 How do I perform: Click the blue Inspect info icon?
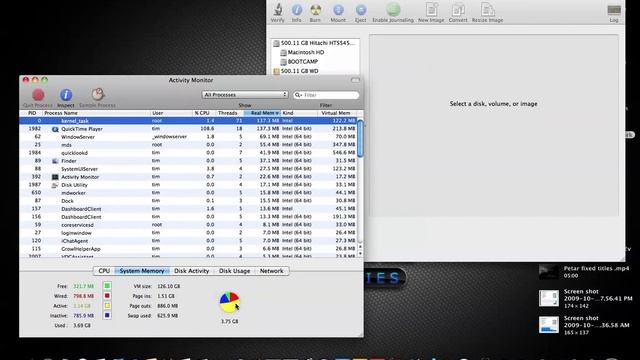[66, 95]
